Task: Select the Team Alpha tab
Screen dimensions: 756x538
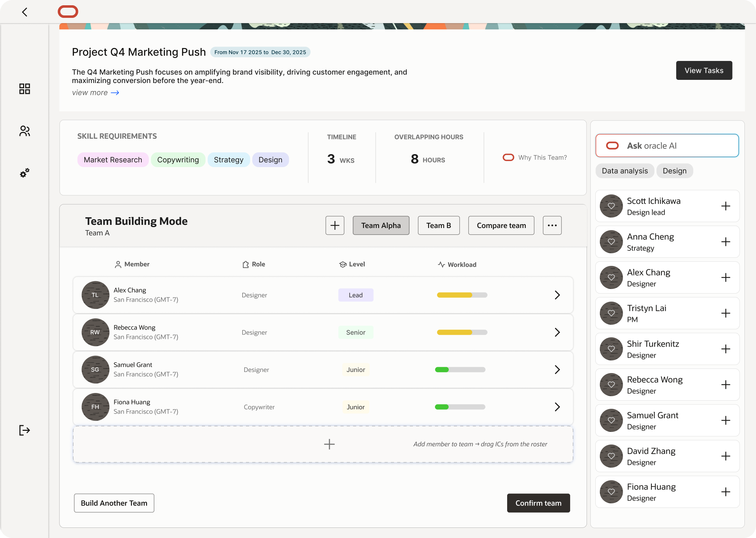Action: point(381,225)
